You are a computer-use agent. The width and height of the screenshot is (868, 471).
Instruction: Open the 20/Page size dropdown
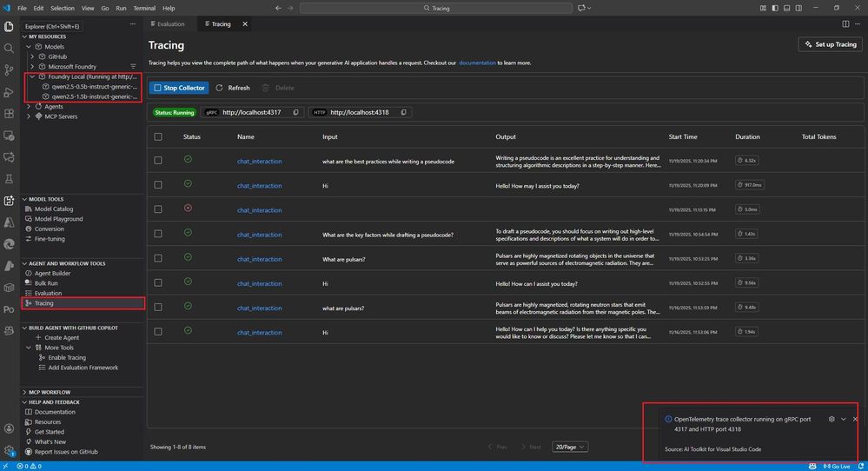tap(570, 447)
